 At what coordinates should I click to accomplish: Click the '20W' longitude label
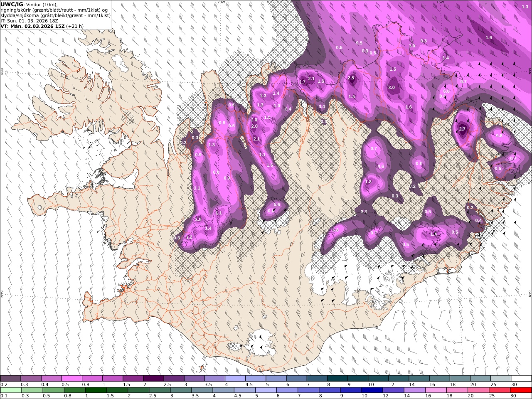coord(221,2)
